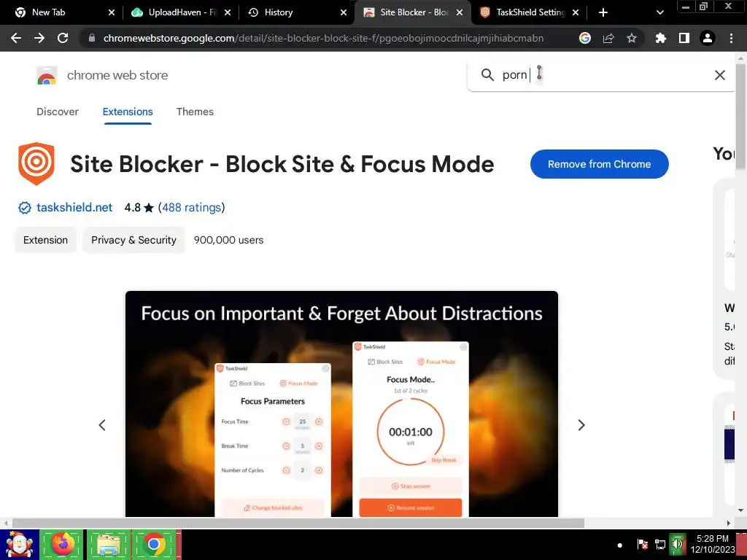The image size is (747, 560).
Task: Go forward using the browser forward arrow
Action: 39,38
